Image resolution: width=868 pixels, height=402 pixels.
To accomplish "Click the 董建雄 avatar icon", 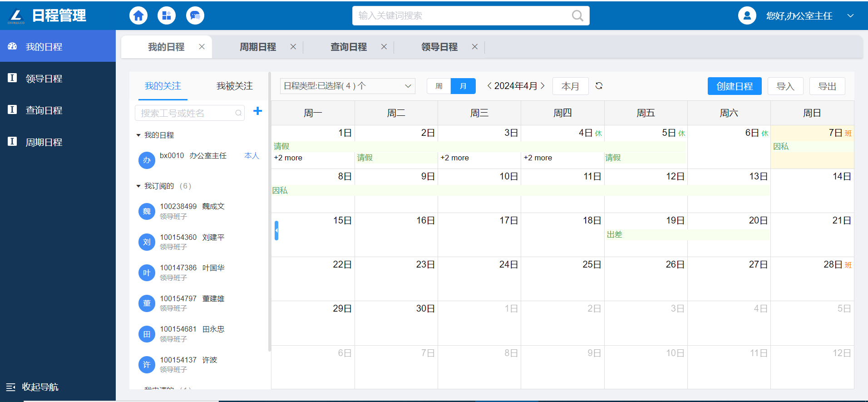I will 147,303.
